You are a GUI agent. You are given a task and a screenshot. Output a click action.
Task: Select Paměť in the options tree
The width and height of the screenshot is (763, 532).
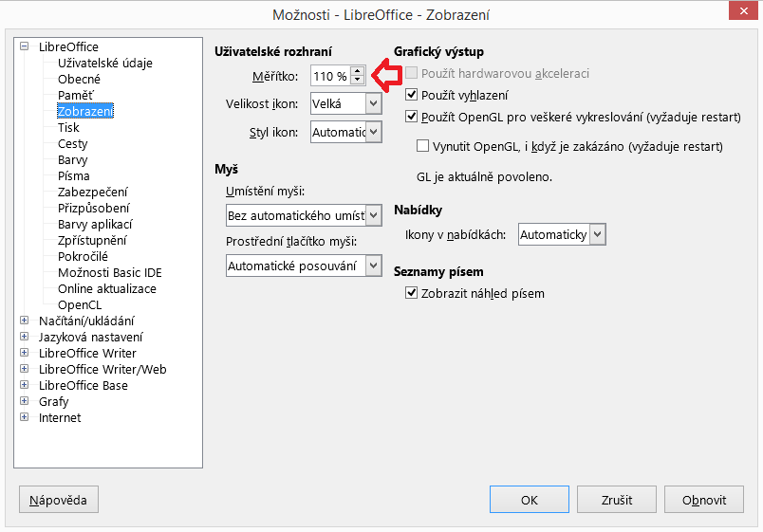pyautogui.click(x=75, y=96)
